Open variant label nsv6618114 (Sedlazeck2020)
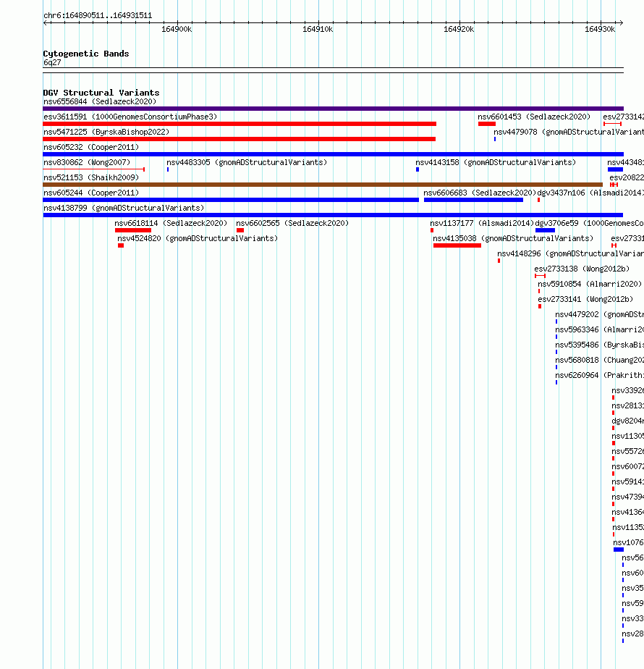Screen dimensions: 644x669 point(171,223)
